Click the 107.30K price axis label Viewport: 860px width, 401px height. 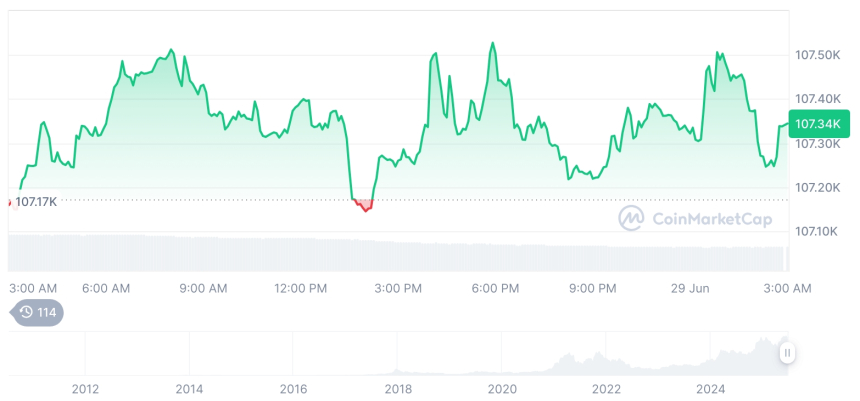(816, 143)
